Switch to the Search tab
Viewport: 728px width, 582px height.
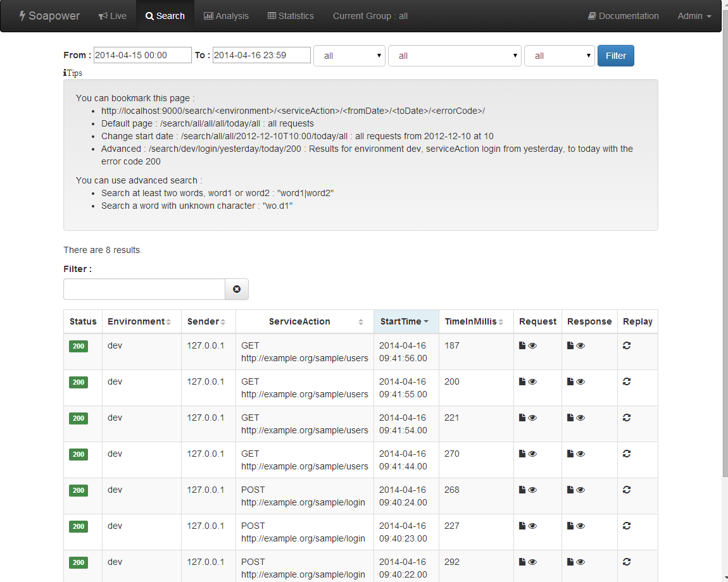(x=165, y=16)
